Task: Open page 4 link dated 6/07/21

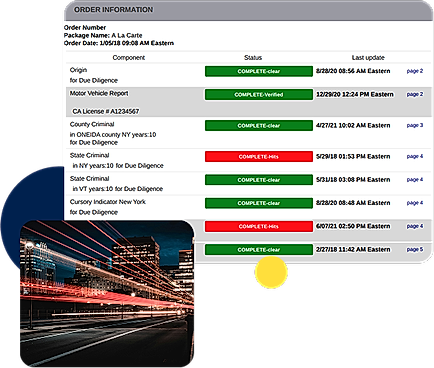Action: click(415, 226)
